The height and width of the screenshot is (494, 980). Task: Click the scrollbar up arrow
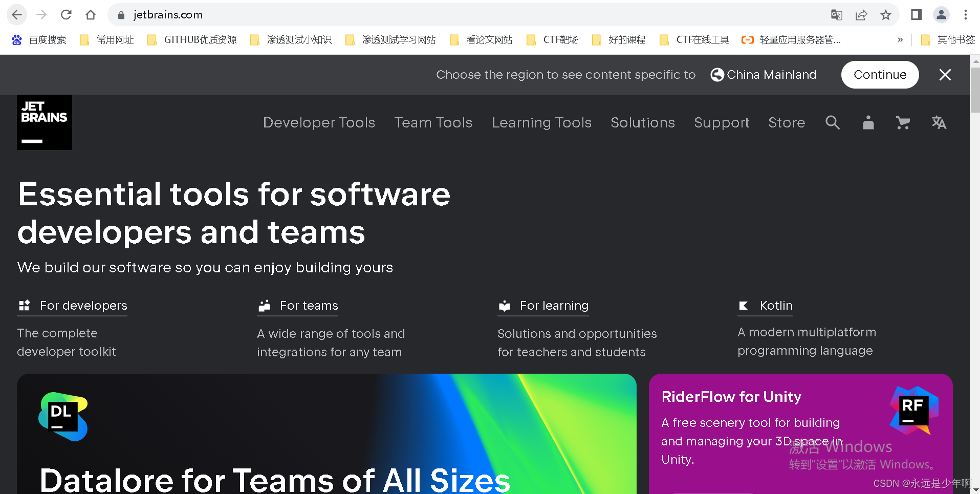(x=975, y=61)
